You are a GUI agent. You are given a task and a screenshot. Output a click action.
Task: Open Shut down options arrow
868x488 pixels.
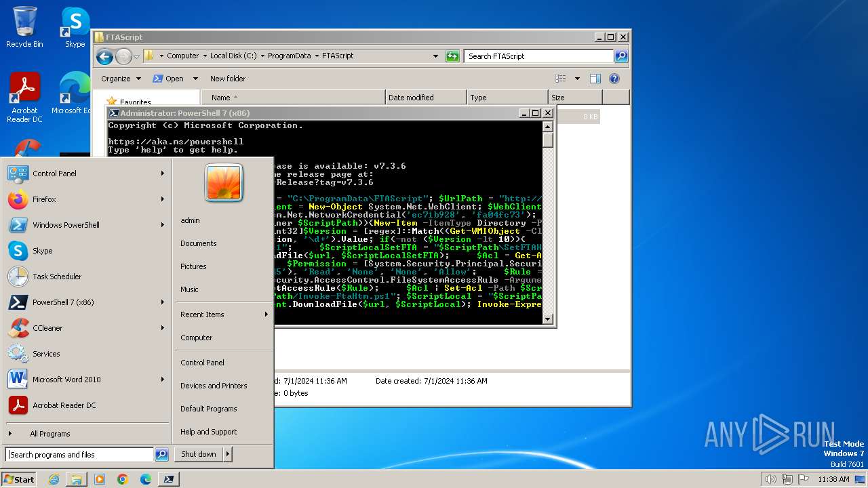click(227, 454)
